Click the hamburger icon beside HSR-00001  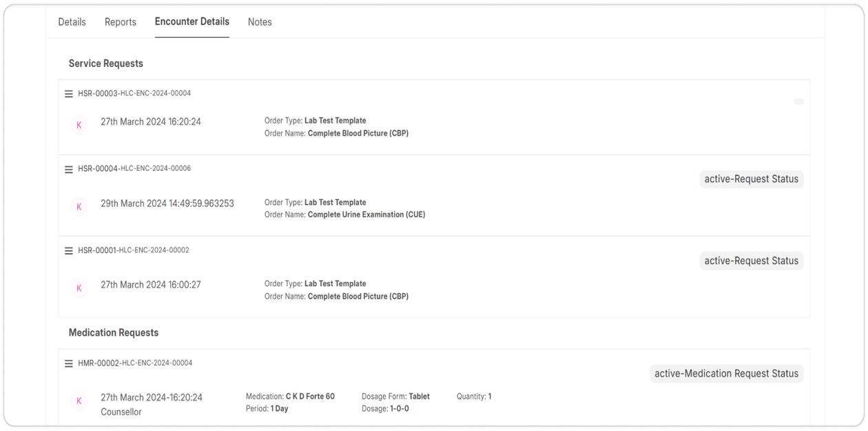(x=69, y=251)
